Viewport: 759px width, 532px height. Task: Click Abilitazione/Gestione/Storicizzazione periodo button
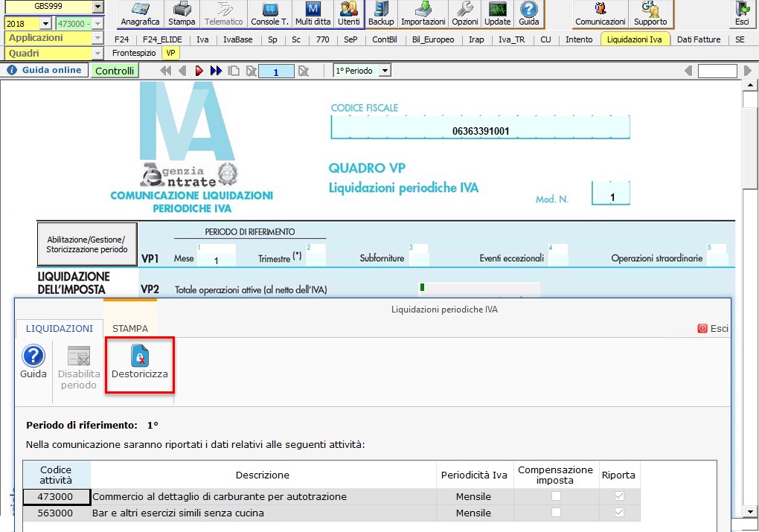[87, 245]
